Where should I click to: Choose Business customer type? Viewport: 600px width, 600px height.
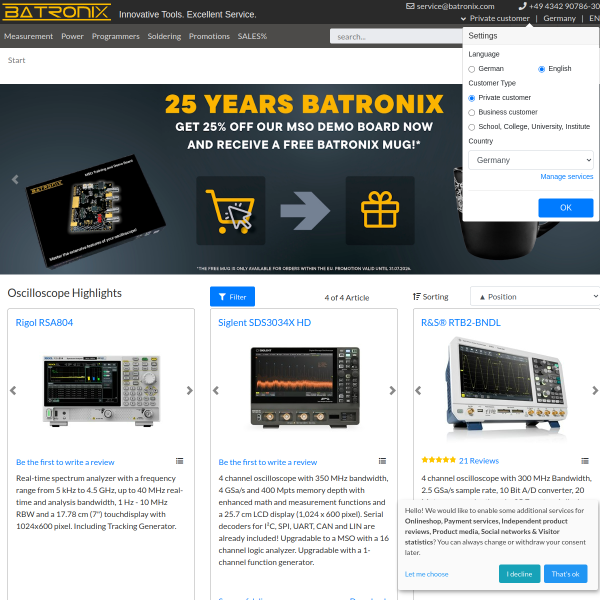pyautogui.click(x=471, y=112)
